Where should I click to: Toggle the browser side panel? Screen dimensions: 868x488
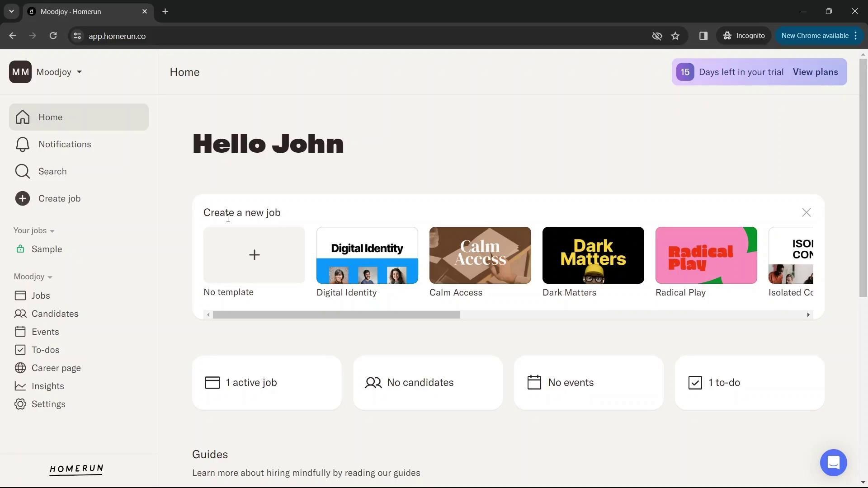tap(703, 36)
